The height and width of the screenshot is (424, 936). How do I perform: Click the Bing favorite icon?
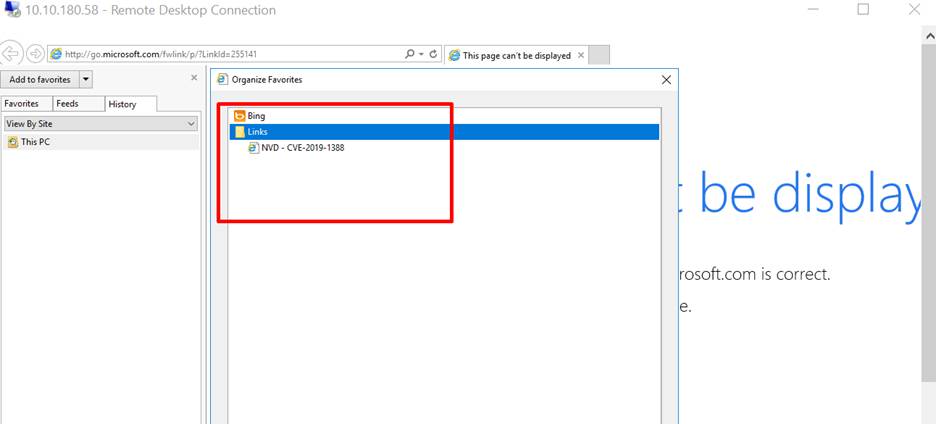239,116
